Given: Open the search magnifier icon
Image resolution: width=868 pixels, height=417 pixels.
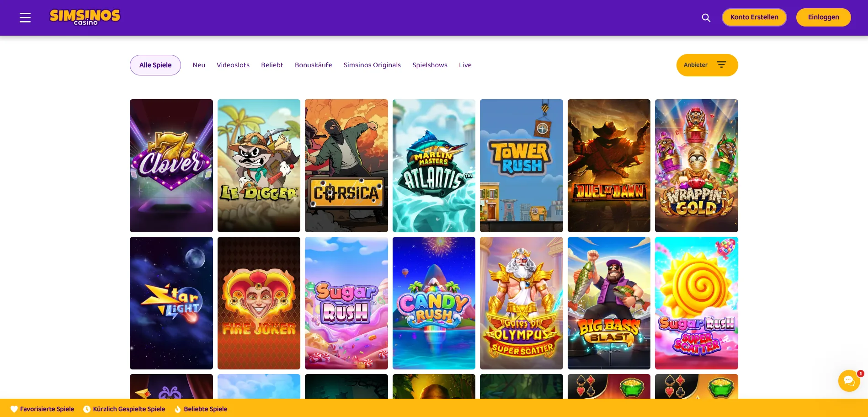Looking at the screenshot, I should pos(706,18).
